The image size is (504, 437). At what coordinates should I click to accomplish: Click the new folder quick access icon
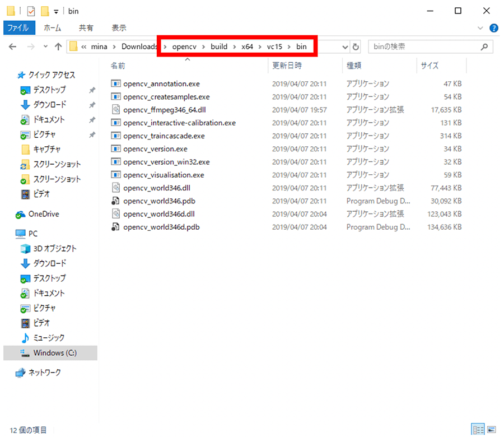(x=45, y=11)
